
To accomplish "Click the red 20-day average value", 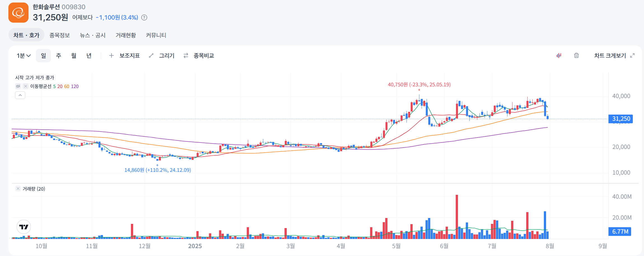I will tap(60, 86).
